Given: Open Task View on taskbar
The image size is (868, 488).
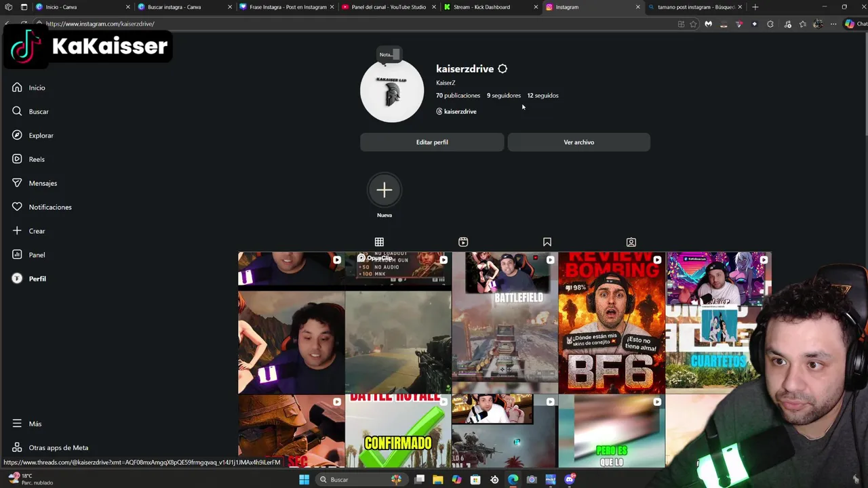Looking at the screenshot, I should tap(420, 480).
